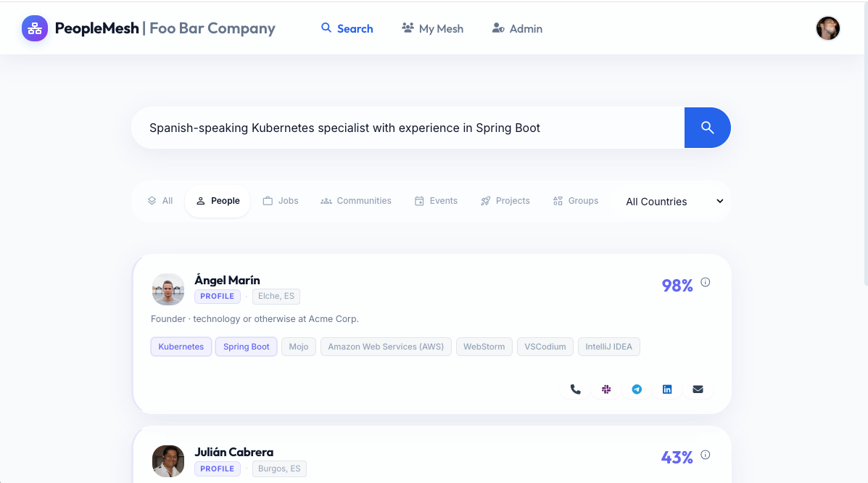Viewport: 868px width, 483px height.
Task: Click the 43% match score
Action: pyautogui.click(x=677, y=458)
